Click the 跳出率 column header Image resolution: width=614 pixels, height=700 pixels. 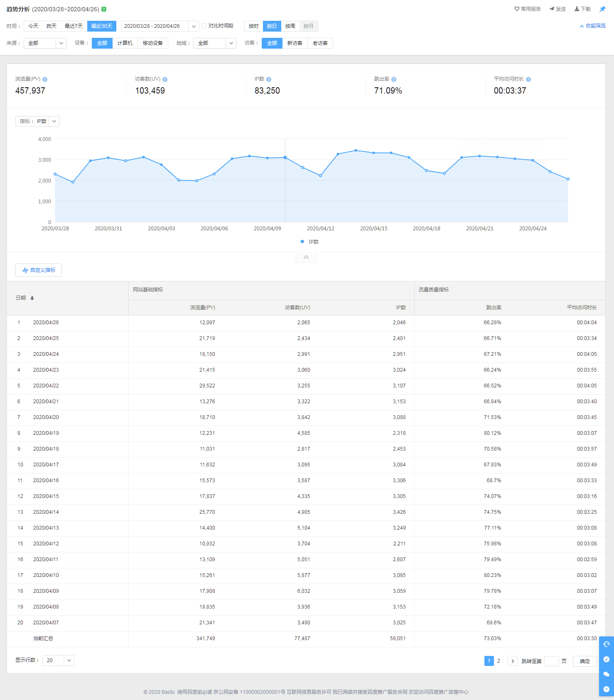pyautogui.click(x=494, y=308)
